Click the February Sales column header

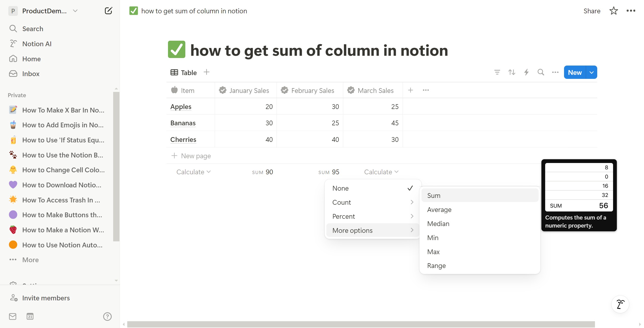coord(310,90)
